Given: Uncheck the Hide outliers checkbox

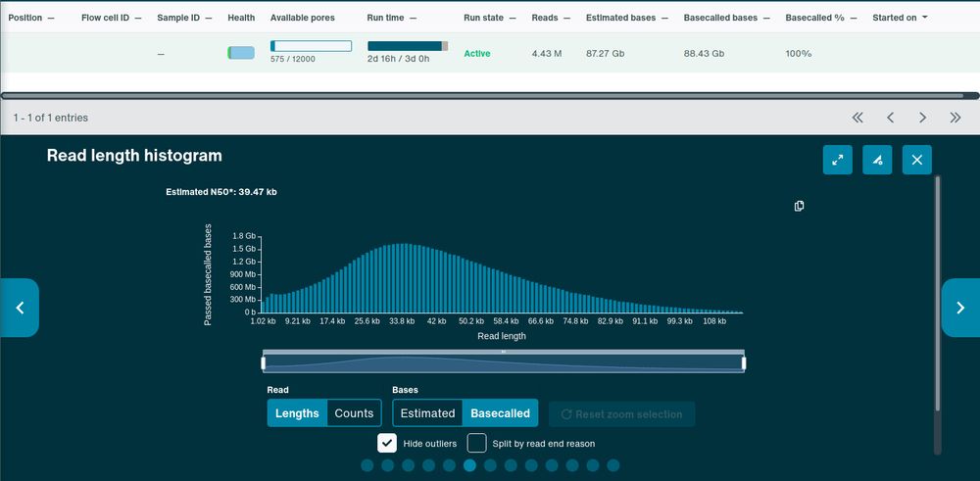Looking at the screenshot, I should click(x=387, y=443).
